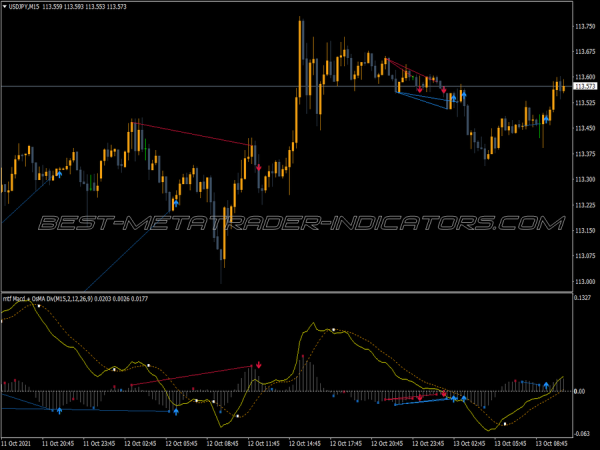Click the 113.375 price axis label

585,154
